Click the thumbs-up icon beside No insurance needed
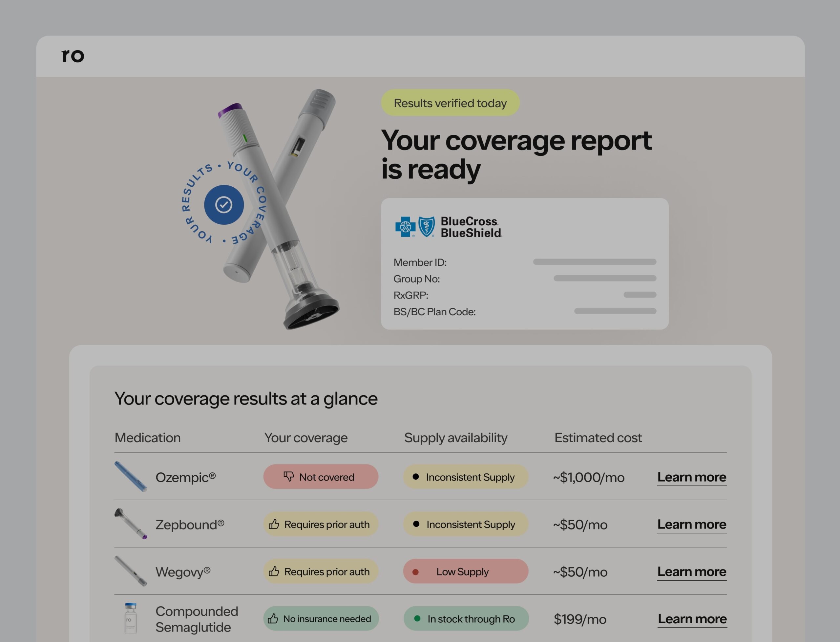 [x=274, y=618]
